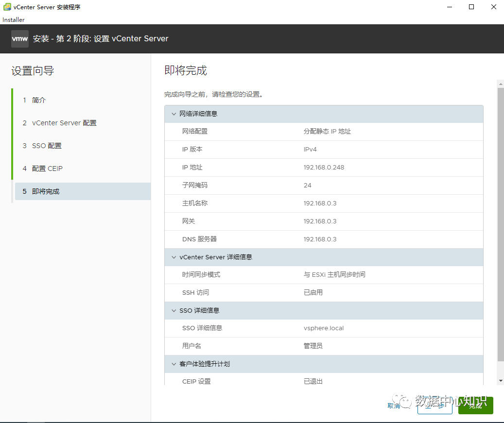This screenshot has height=423, width=504.
Task: Click the subnet mask value 24
Action: tap(307, 186)
